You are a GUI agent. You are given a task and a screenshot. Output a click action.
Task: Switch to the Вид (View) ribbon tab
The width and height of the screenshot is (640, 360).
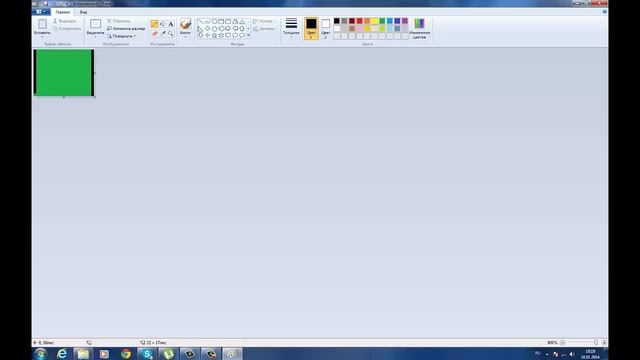(83, 12)
